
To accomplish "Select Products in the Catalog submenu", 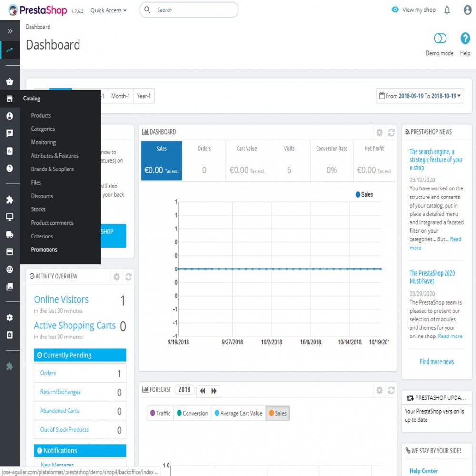I will tap(41, 115).
